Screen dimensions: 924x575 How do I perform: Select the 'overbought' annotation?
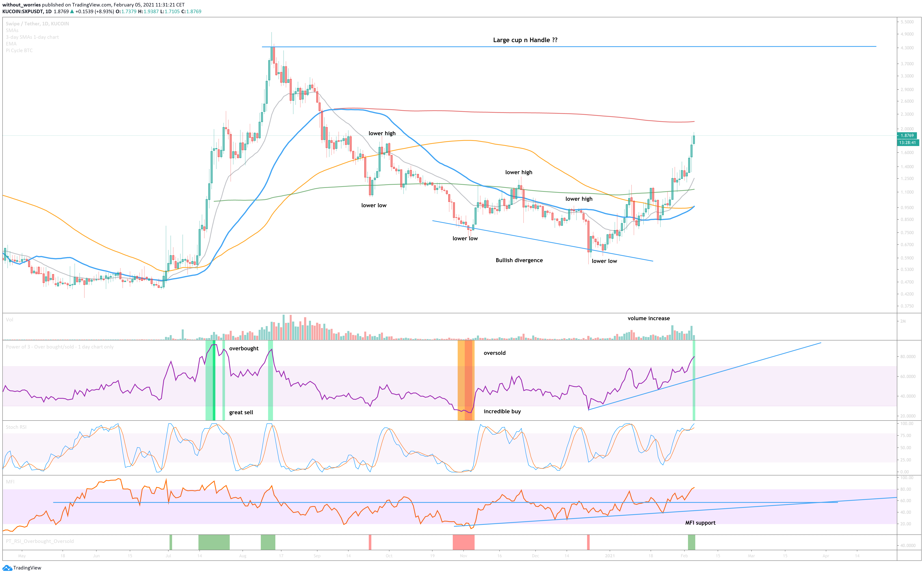coord(244,348)
